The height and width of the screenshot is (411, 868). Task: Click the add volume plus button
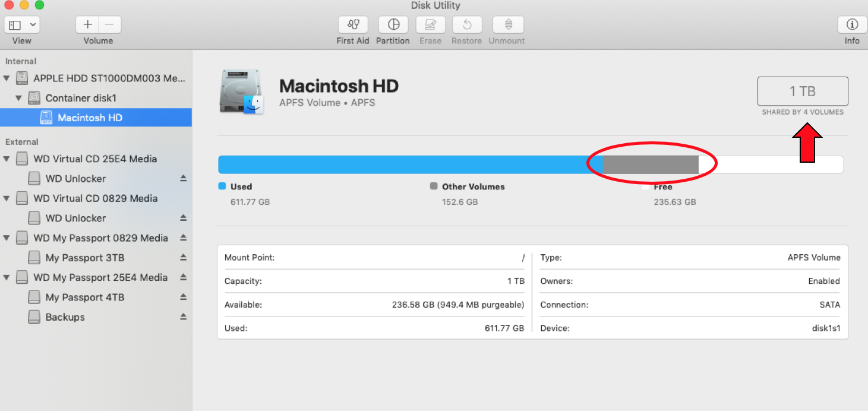coord(87,25)
